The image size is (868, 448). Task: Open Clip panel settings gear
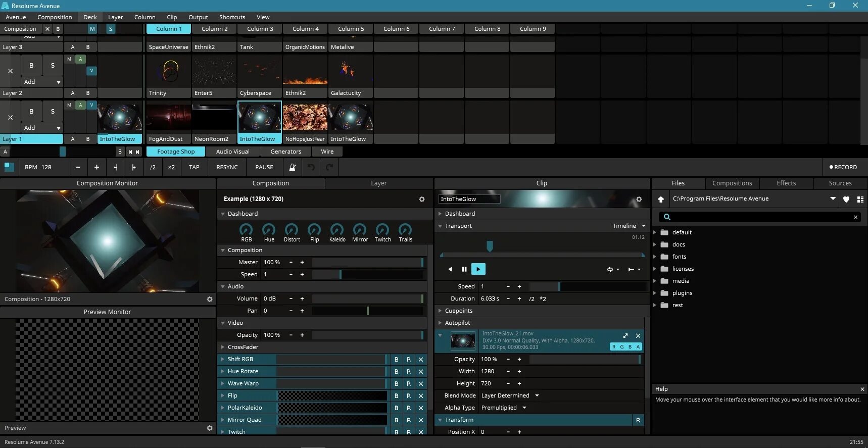[639, 199]
